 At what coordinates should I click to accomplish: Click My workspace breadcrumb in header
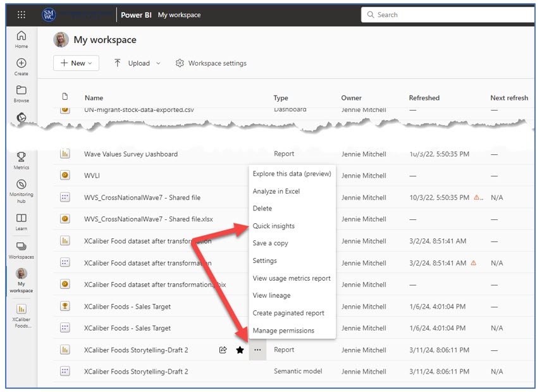coord(179,15)
